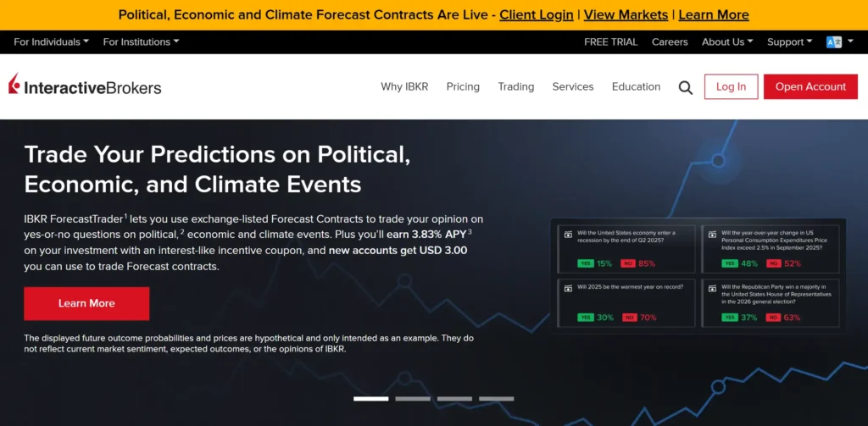Expand the language selector arrow
This screenshot has width=868, height=426.
pyautogui.click(x=851, y=42)
